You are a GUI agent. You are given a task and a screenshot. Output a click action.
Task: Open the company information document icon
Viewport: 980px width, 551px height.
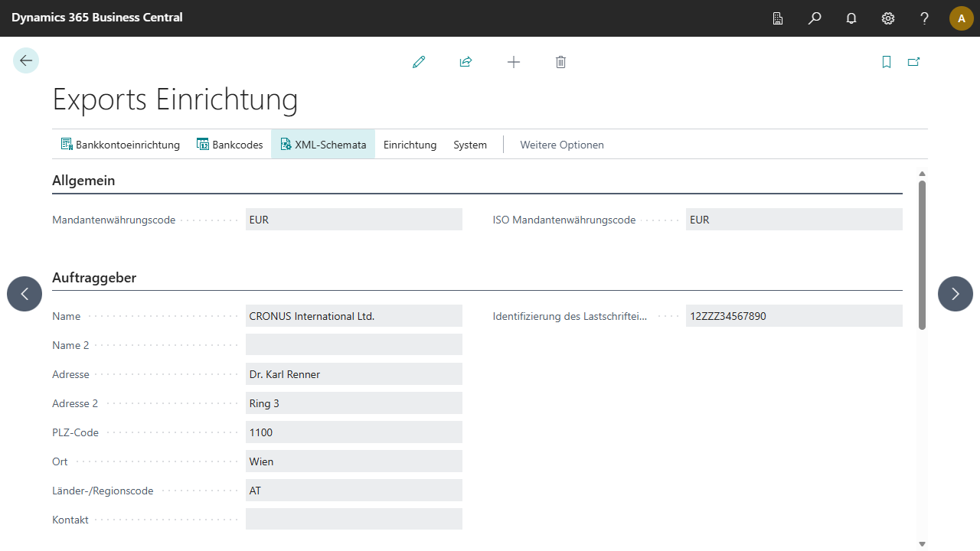(x=778, y=18)
